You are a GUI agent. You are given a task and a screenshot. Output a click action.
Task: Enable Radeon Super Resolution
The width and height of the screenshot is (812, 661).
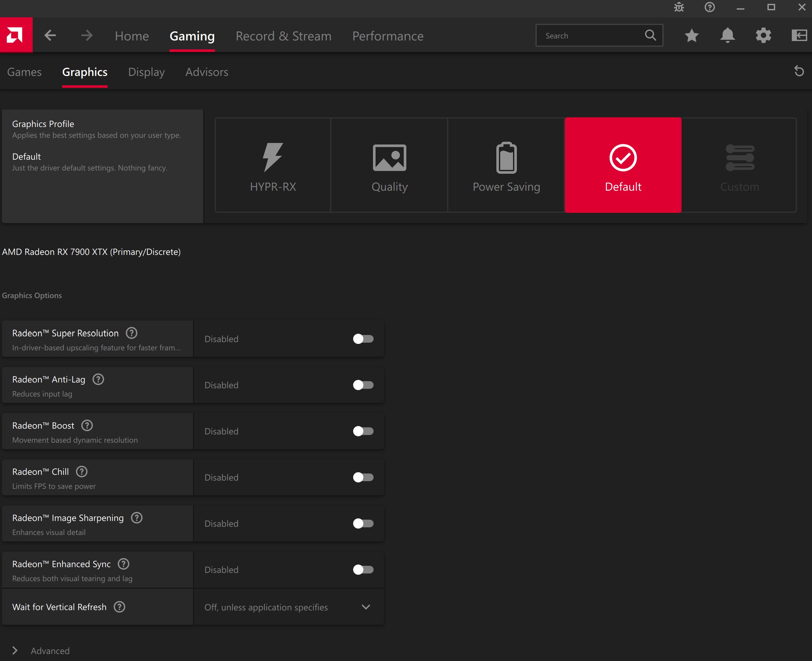pyautogui.click(x=363, y=339)
